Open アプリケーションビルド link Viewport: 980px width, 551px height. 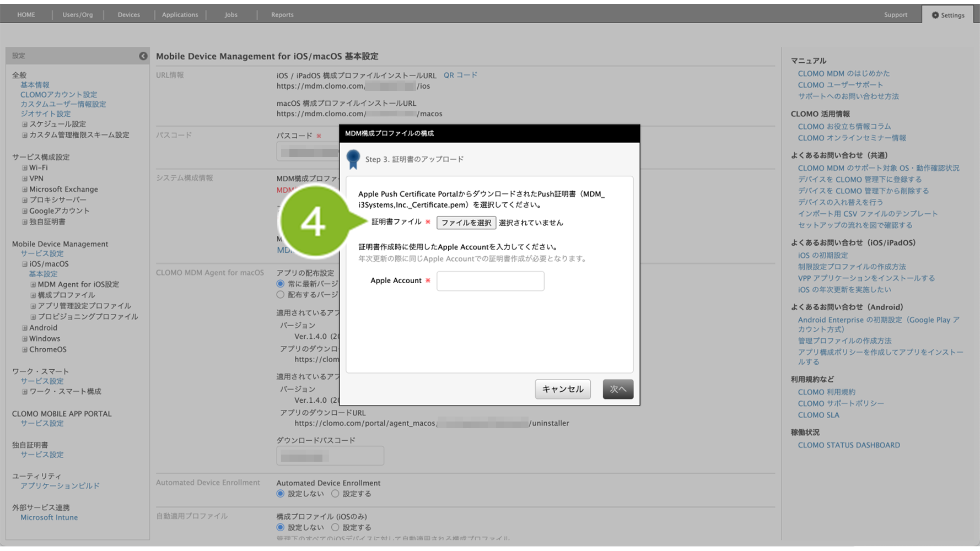click(60, 486)
